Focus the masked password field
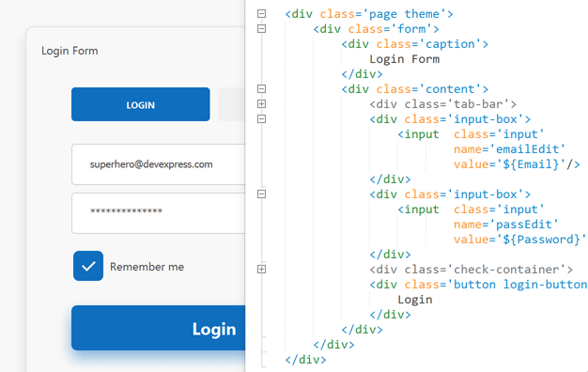Image resolution: width=588 pixels, height=372 pixels. click(158, 213)
